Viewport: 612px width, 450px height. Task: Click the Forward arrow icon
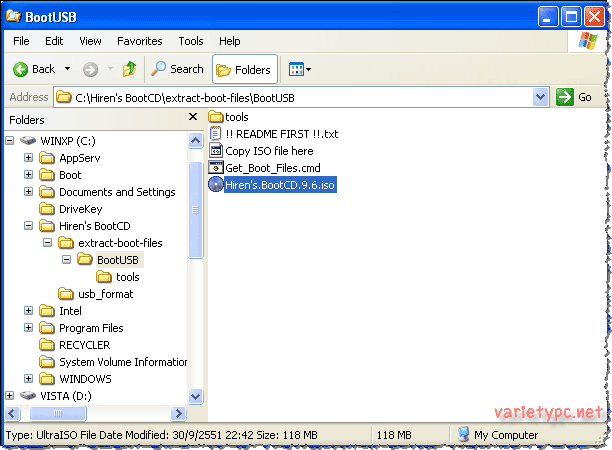tap(90, 70)
